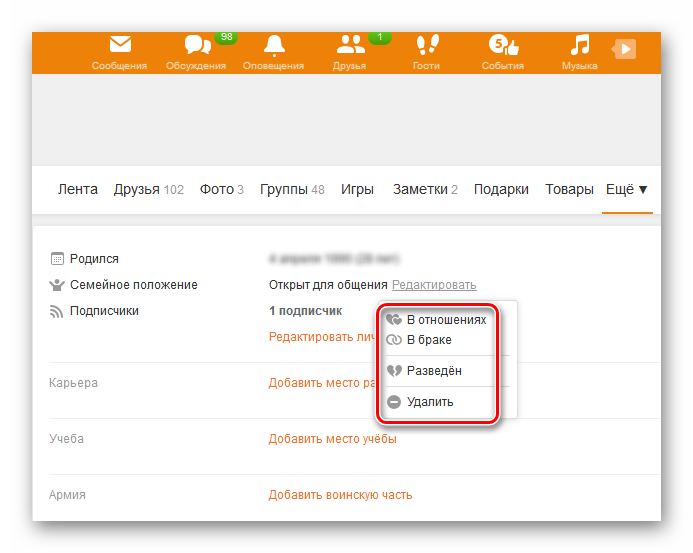Viewport: 693px width, 553px height.
Task: Open Обсуждения chat bubbles icon
Action: pyautogui.click(x=197, y=45)
